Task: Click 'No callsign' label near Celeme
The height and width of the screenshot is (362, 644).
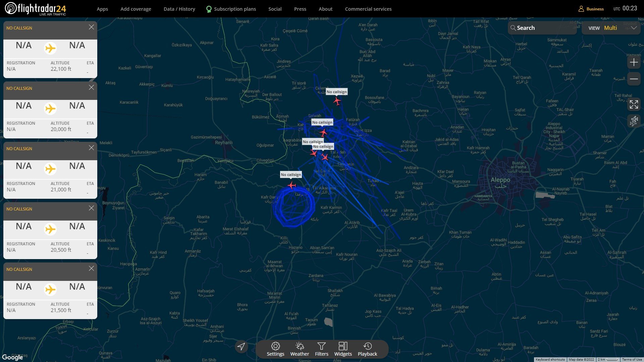Action: click(x=337, y=92)
